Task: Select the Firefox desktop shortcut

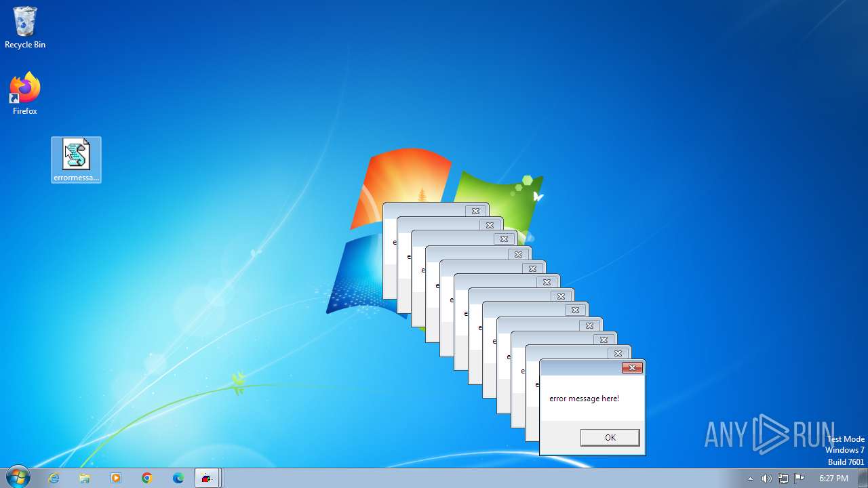Action: pyautogui.click(x=25, y=94)
